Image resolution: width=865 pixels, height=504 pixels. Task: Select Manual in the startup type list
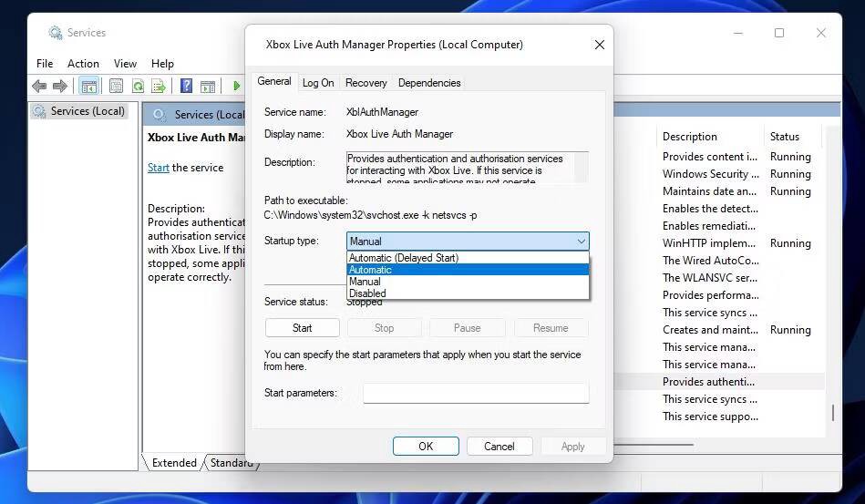coord(468,282)
